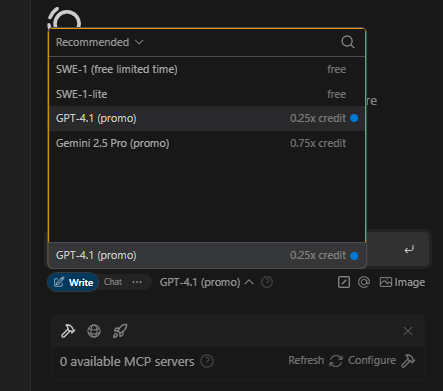
Task: Click the rocket deploy icon
Action: [x=120, y=331]
